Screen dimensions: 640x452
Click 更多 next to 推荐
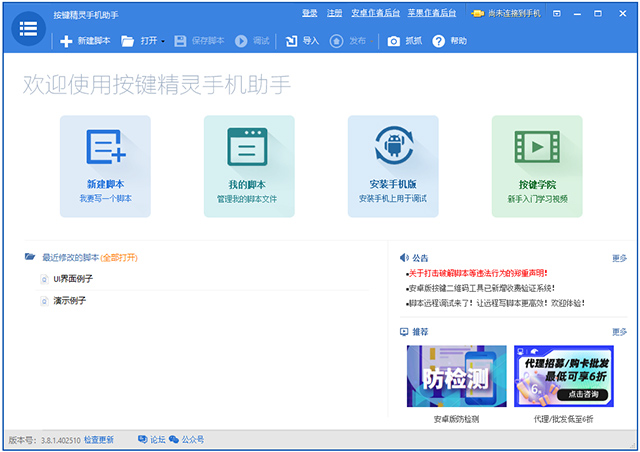click(x=619, y=332)
